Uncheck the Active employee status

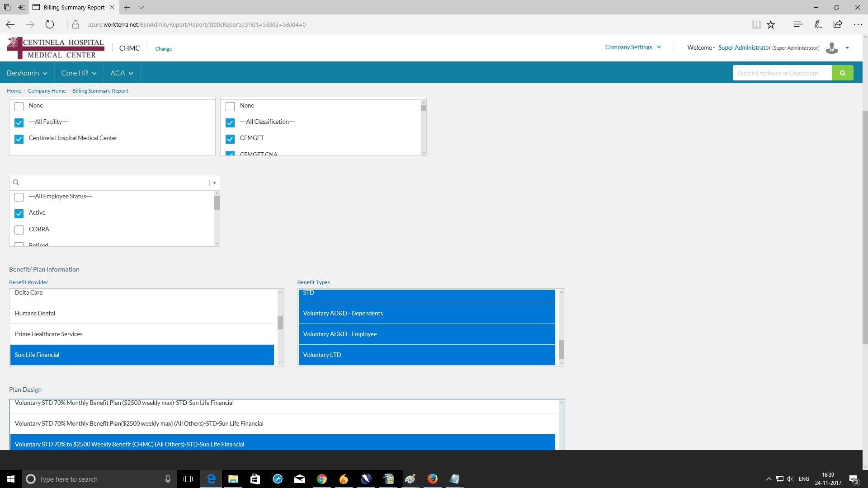[19, 213]
